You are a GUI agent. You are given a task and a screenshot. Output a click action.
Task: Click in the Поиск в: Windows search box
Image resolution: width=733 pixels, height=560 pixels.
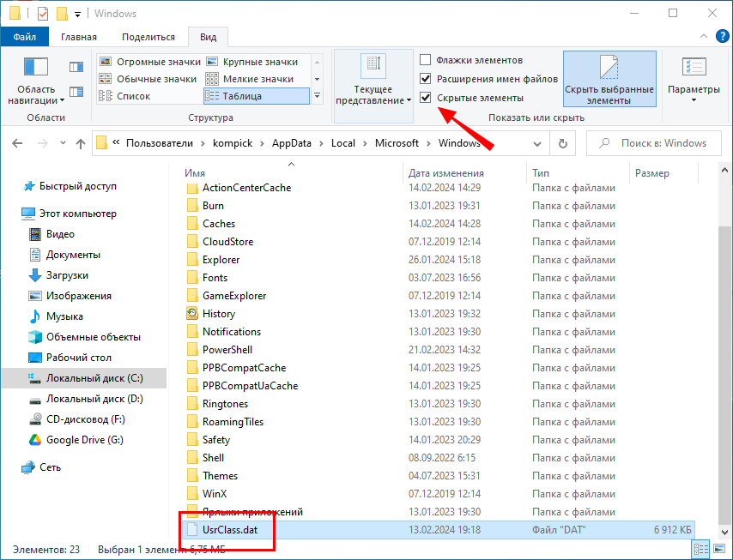pos(653,143)
